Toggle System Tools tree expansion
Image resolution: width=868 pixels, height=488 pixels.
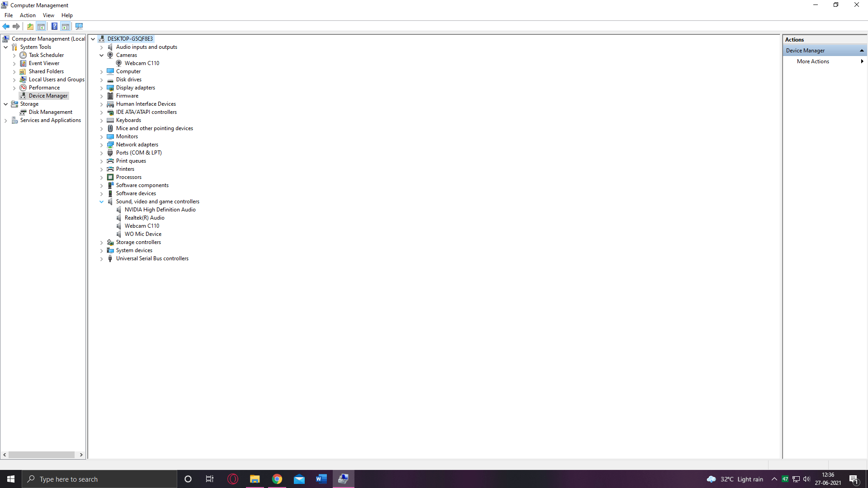pyautogui.click(x=5, y=47)
